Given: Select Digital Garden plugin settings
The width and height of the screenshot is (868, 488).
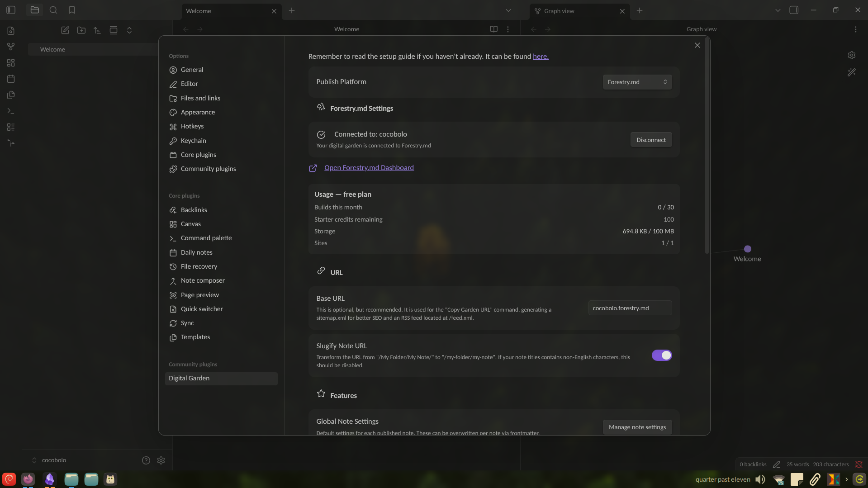Looking at the screenshot, I should [221, 379].
